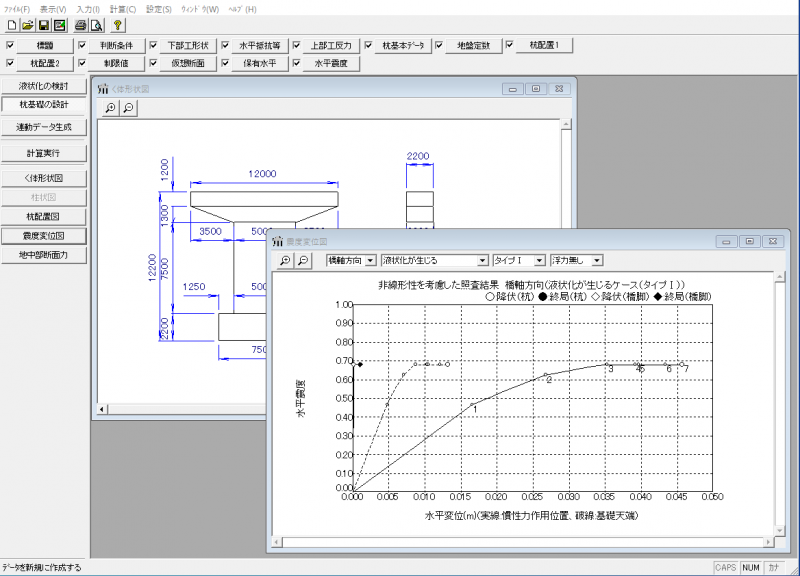Toggle the checkbox next to 水平抵抗等

(x=225, y=45)
